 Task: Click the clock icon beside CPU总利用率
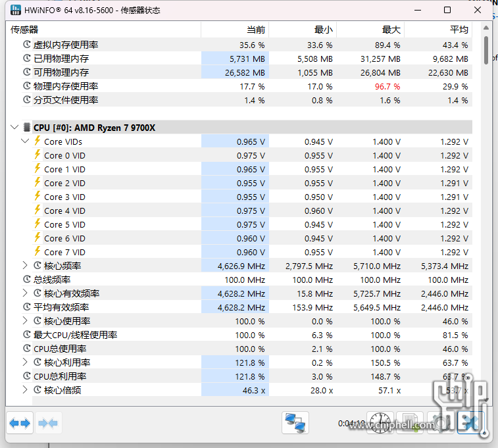click(x=27, y=376)
